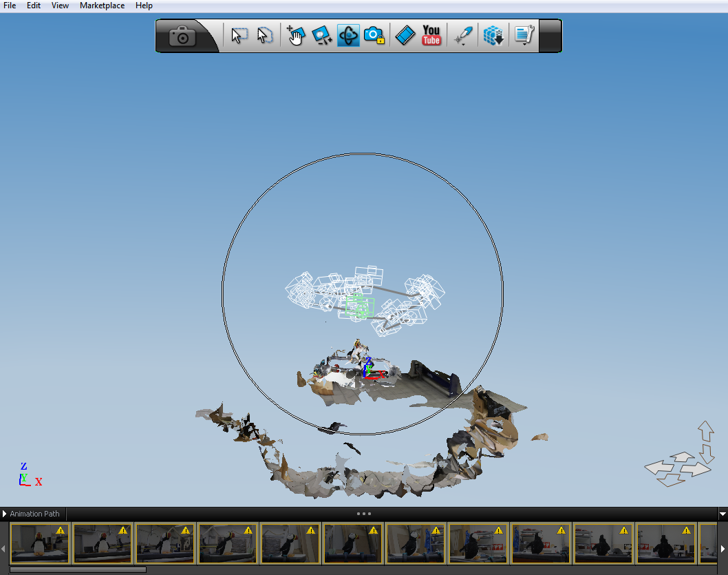
Task: Click warning icon on third thumbnail
Action: [186, 530]
